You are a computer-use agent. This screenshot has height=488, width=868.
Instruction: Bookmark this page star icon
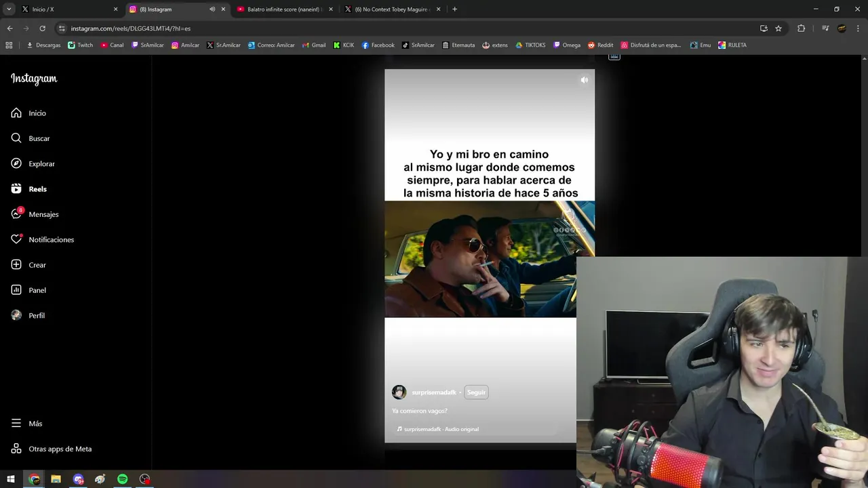coord(778,28)
